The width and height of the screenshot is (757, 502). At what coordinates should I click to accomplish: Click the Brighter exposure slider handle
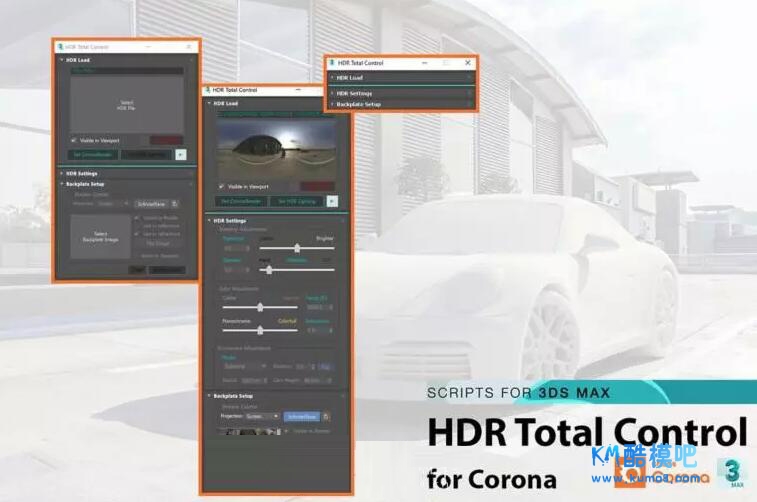click(297, 248)
